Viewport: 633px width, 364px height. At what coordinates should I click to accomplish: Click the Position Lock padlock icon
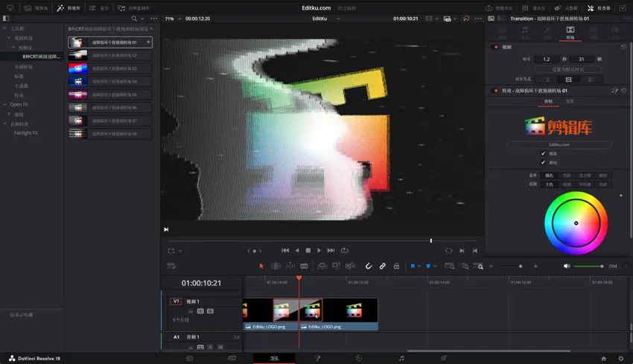(396, 266)
